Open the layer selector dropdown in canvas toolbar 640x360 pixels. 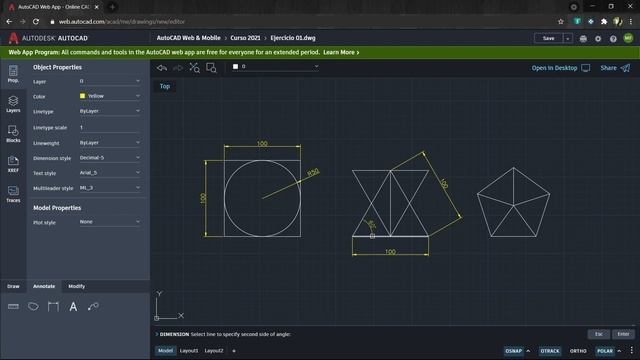pyautogui.click(x=275, y=67)
